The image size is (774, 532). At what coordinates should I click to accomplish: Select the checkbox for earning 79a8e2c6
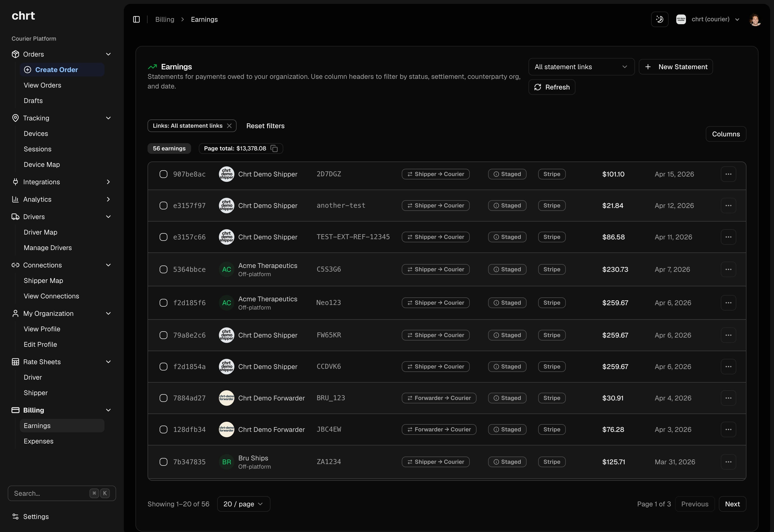[163, 335]
